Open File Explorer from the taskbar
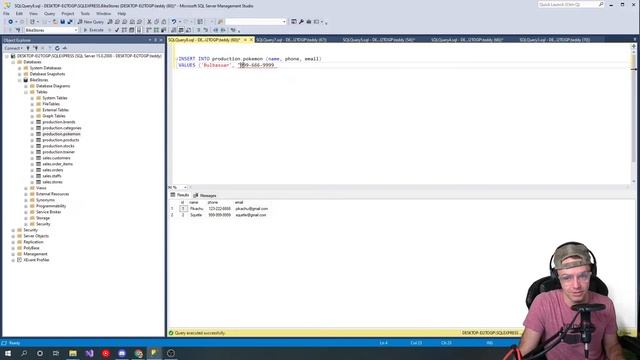Image resolution: width=640 pixels, height=360 pixels. click(73, 353)
